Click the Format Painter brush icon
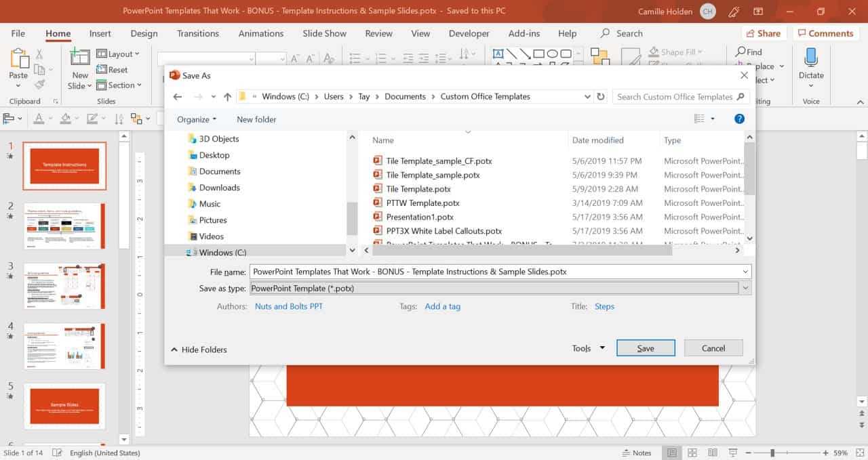The width and height of the screenshot is (868, 460). pos(39,85)
